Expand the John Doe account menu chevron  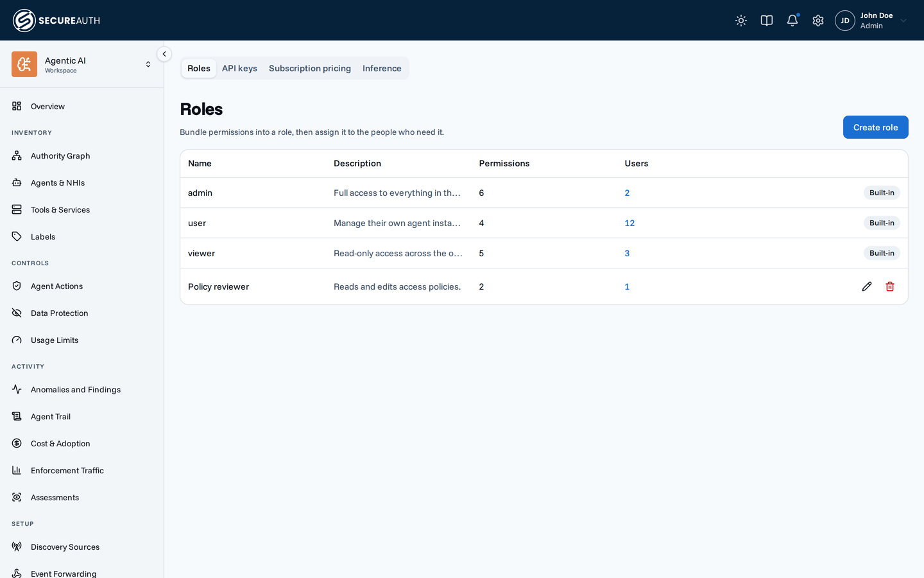[903, 21]
